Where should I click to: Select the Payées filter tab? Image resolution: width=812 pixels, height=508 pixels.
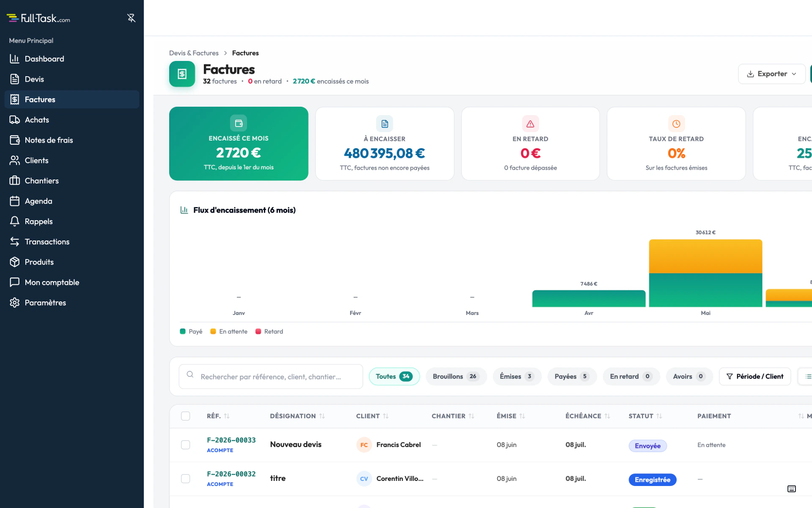point(572,376)
